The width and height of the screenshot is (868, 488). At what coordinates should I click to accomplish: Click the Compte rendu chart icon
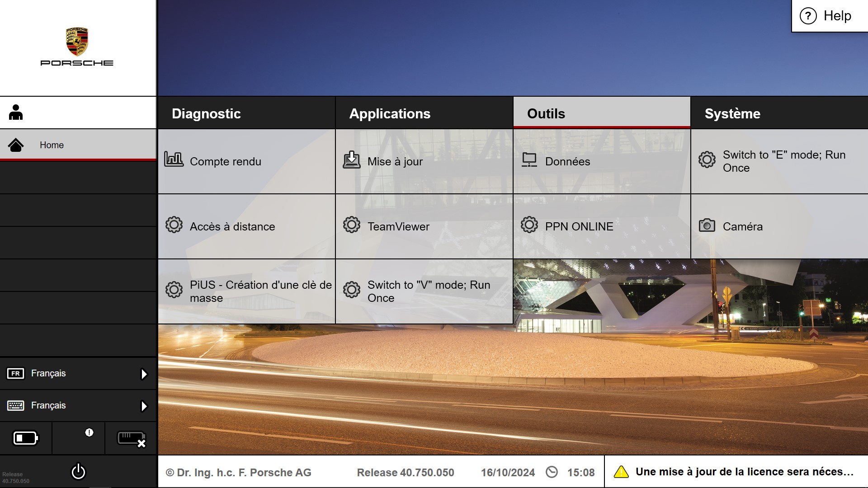click(x=174, y=159)
